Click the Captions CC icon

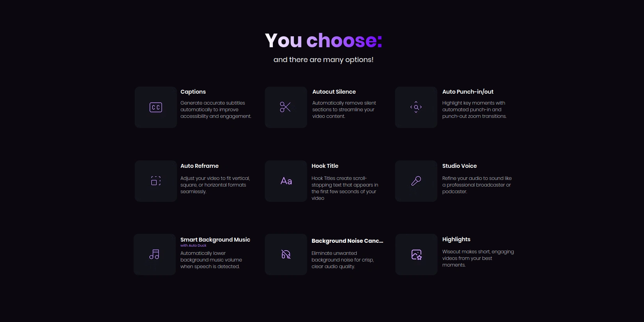155,107
